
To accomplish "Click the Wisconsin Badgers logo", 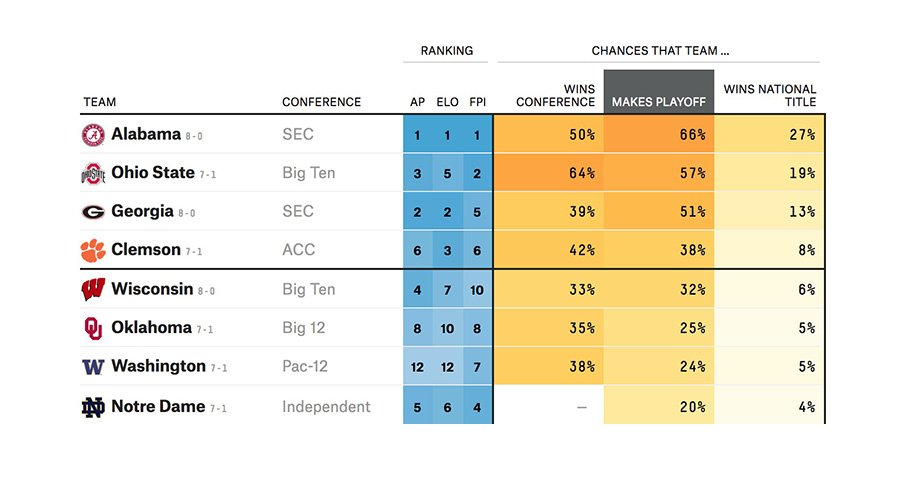I will pyautogui.click(x=93, y=290).
